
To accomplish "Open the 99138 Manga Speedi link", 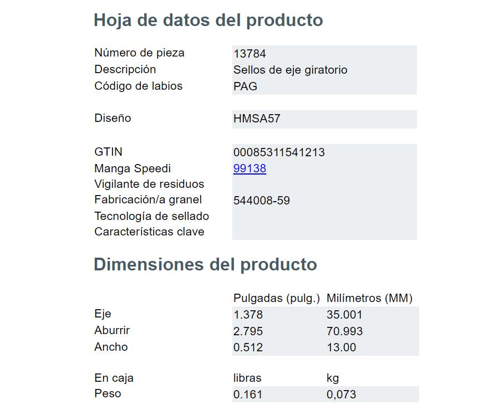I will coord(250,168).
